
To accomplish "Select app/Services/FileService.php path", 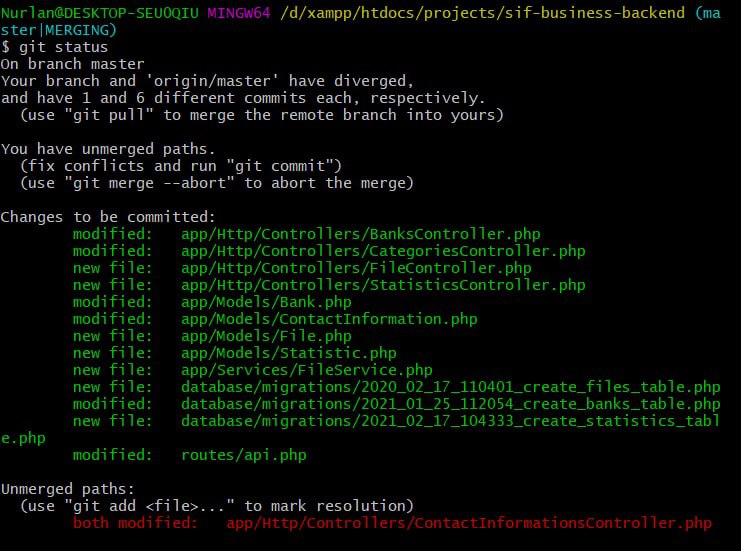I will 307,370.
